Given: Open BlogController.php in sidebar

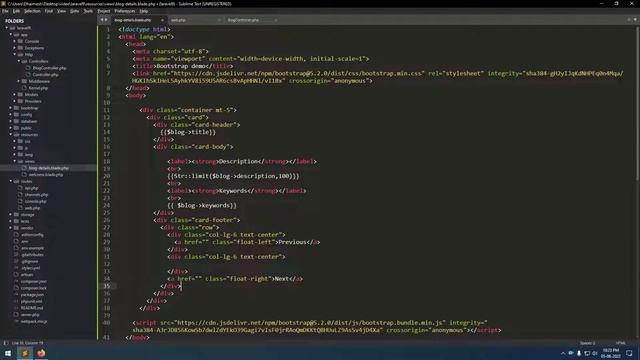Looking at the screenshot, I should [x=49, y=68].
